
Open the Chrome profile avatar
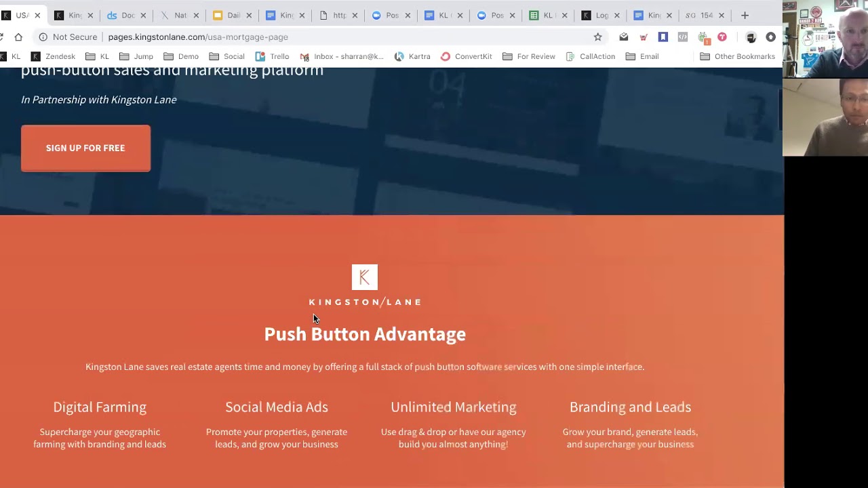751,37
